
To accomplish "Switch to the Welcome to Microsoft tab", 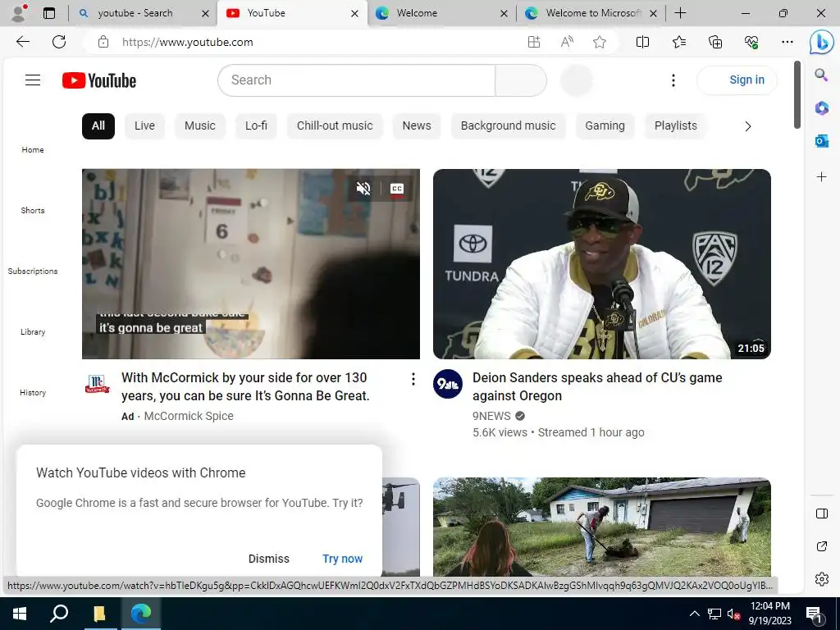I will click(594, 13).
